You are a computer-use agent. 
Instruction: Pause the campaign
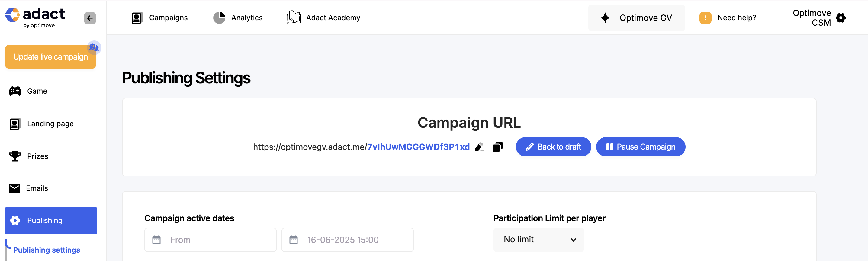(640, 147)
